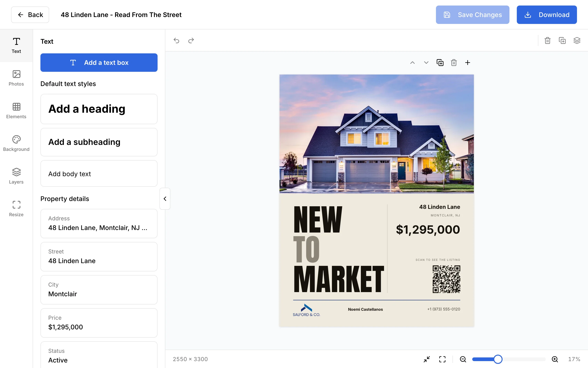Screen dimensions: 588x368
Task: Open the Background panel
Action: pos(16,143)
